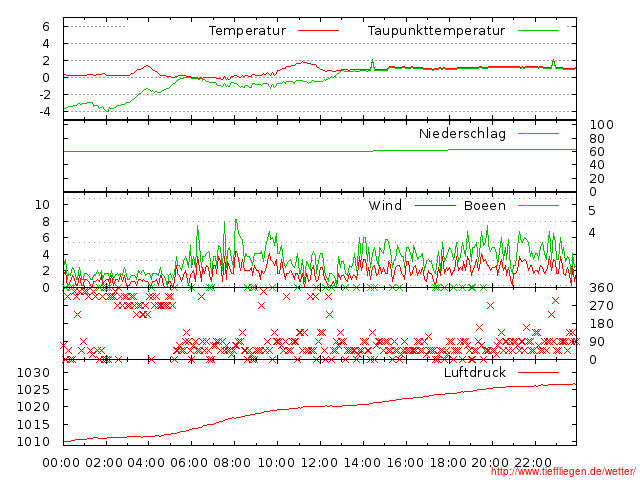Click the 180 wind direction axis value

point(601,324)
